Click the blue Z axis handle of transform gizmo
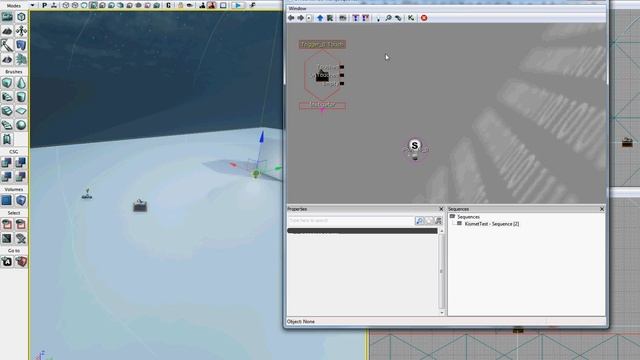The width and height of the screenshot is (640, 360). (x=262, y=137)
